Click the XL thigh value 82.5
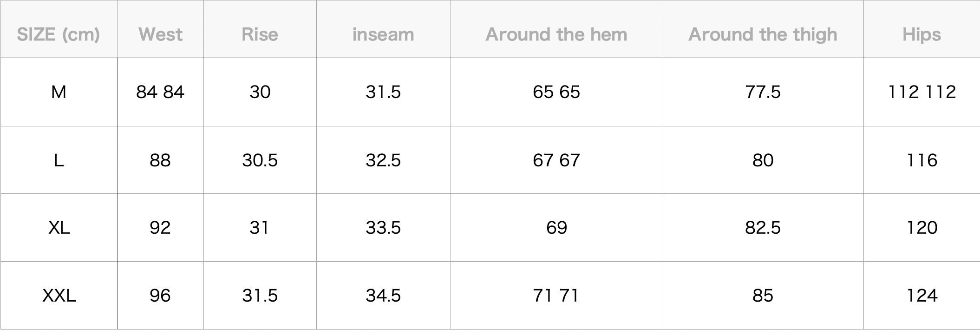980x330 pixels. pyautogui.click(x=763, y=228)
